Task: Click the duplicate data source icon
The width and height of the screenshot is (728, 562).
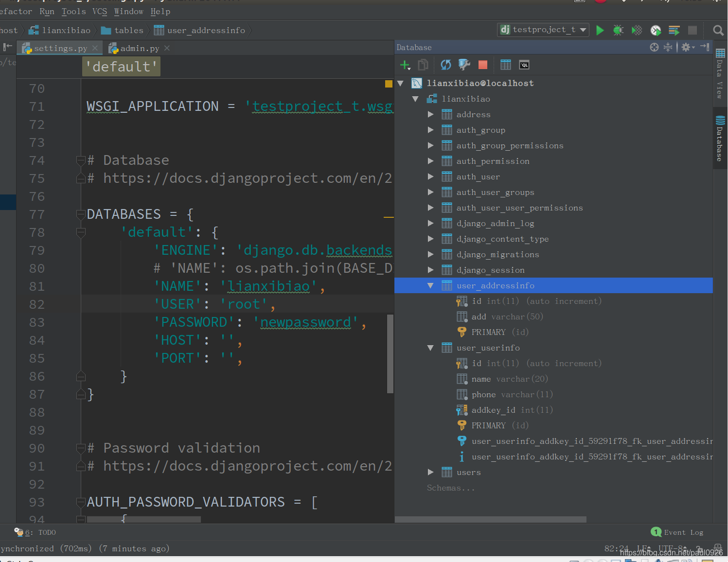Action: (x=423, y=65)
